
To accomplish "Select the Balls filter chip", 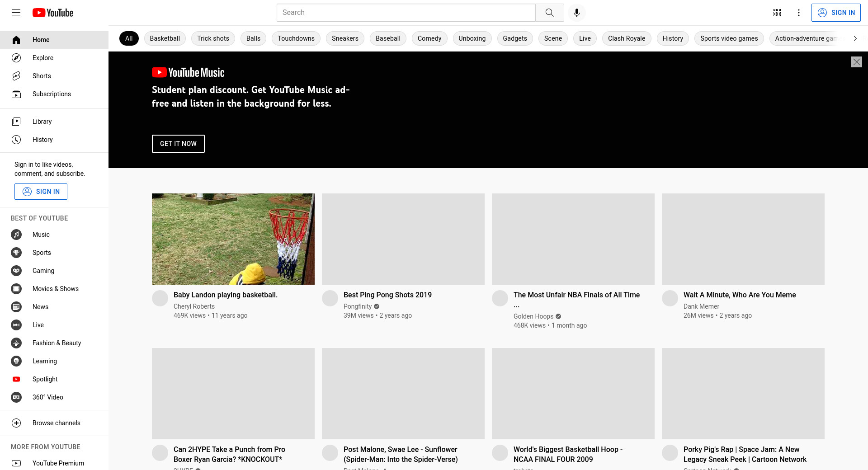I will (x=253, y=38).
